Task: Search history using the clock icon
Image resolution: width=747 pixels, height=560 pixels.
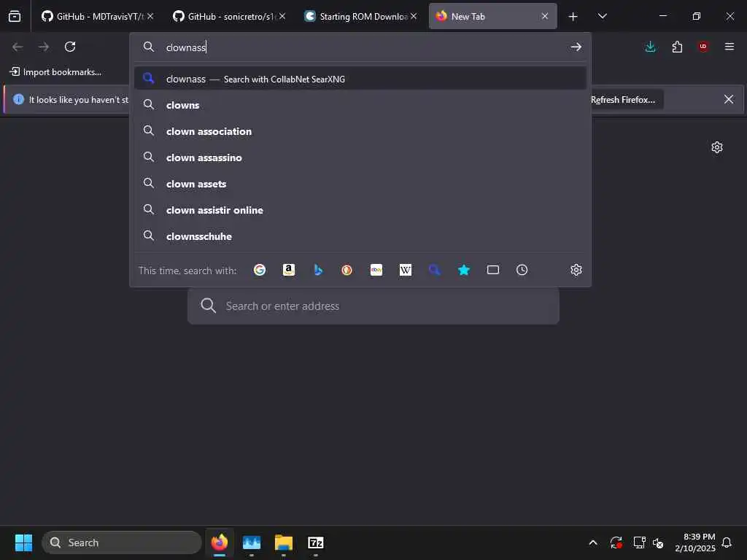Action: [522, 270]
